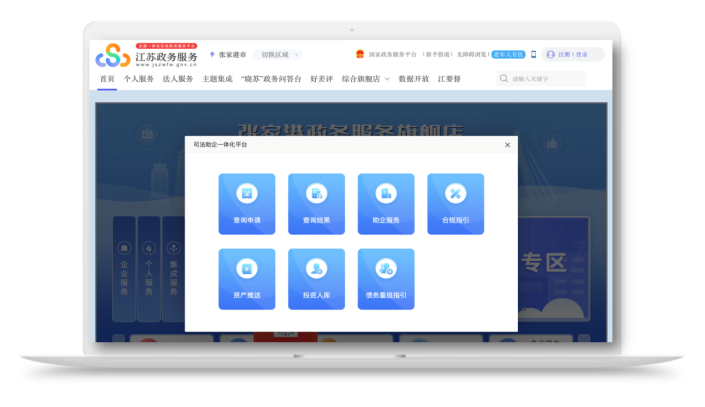This screenshot has width=705, height=407.
Task: Click the 注册 | 登录 button
Action: [572, 55]
